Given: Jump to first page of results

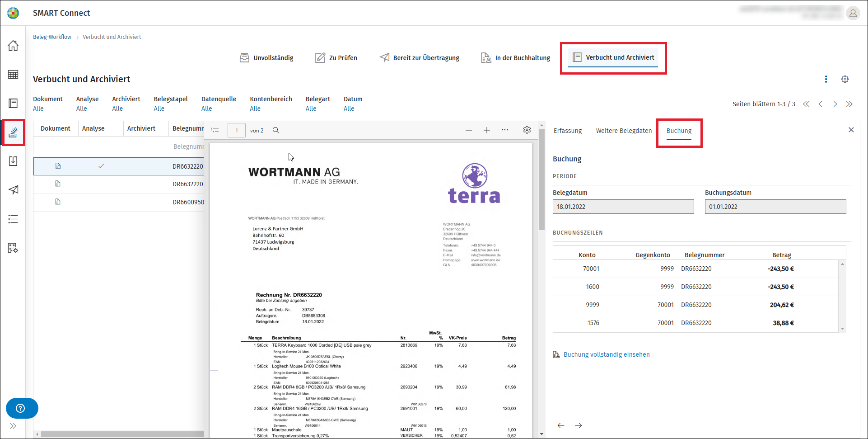Looking at the screenshot, I should 806,104.
